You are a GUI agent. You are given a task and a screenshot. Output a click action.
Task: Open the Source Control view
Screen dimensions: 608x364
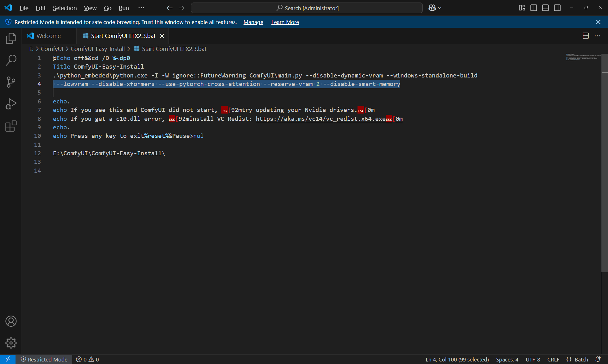[11, 82]
